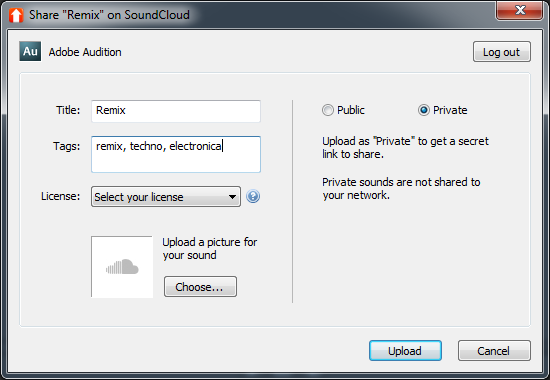Image resolution: width=550 pixels, height=380 pixels.
Task: Close the Share on SoundCloud window
Action: pyautogui.click(x=519, y=11)
